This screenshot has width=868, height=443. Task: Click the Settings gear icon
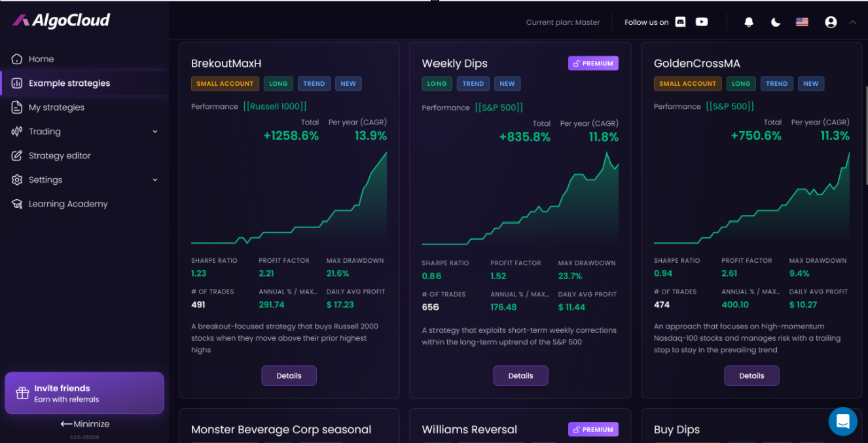(x=17, y=180)
